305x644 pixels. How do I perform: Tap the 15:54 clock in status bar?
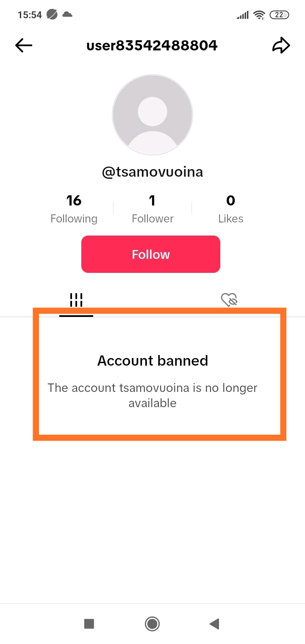30,15
